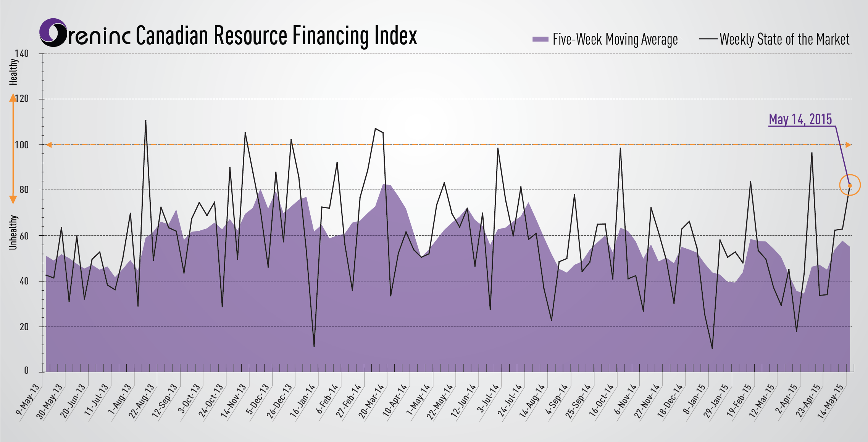Viewport: 868px width, 442px height.
Task: Click the 27-Nov-14 date label
Action: click(x=647, y=402)
